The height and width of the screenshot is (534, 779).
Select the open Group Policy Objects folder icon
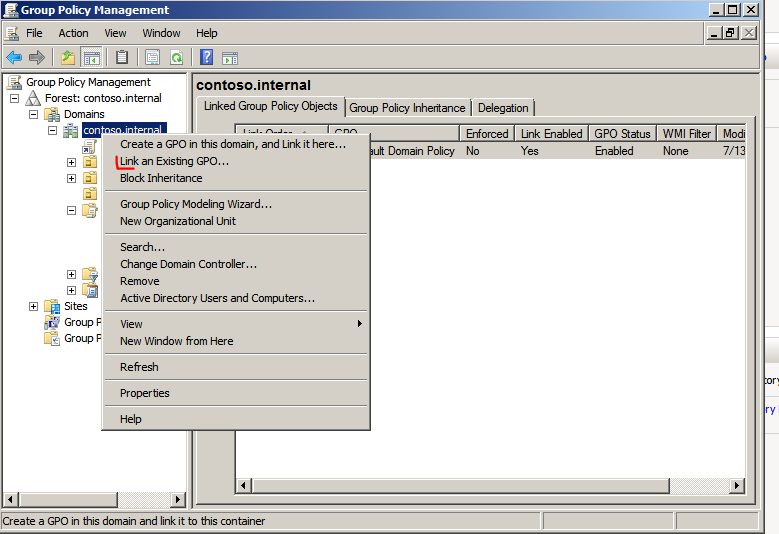[x=90, y=210]
